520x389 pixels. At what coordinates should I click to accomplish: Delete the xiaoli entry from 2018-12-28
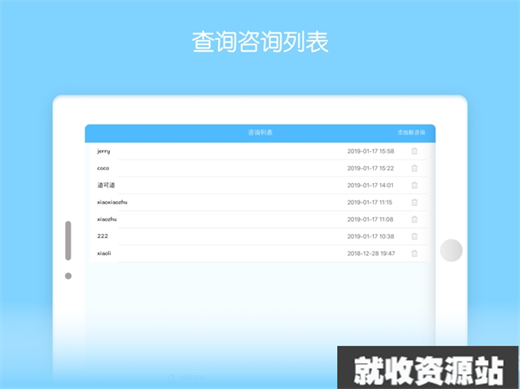414,253
